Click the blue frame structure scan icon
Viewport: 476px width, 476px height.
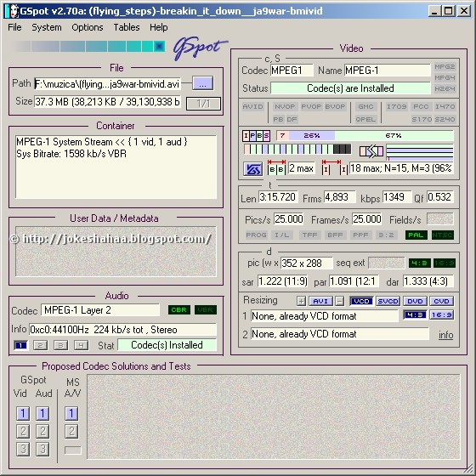click(253, 169)
